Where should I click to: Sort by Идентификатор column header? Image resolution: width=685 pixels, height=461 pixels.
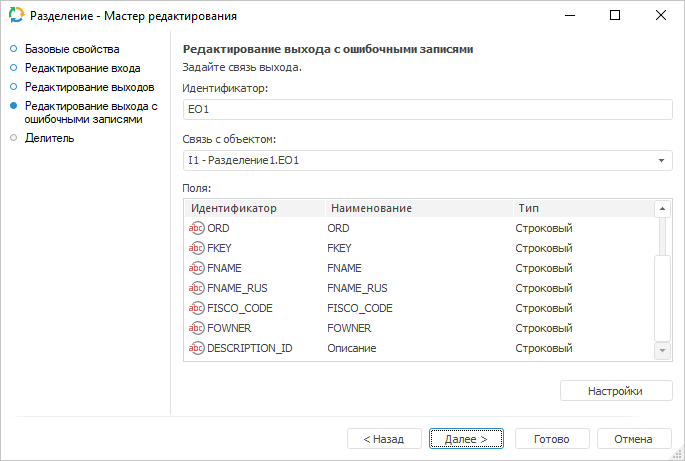point(234,208)
